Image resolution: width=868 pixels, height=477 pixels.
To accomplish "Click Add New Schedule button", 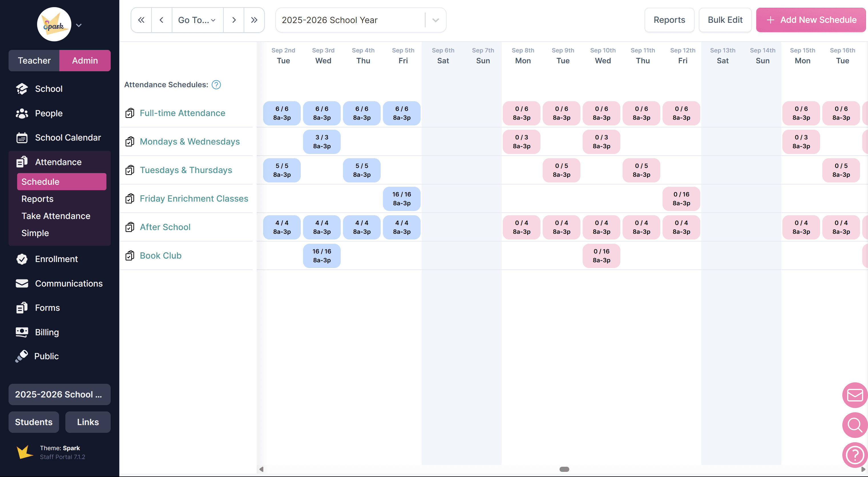I will [811, 20].
